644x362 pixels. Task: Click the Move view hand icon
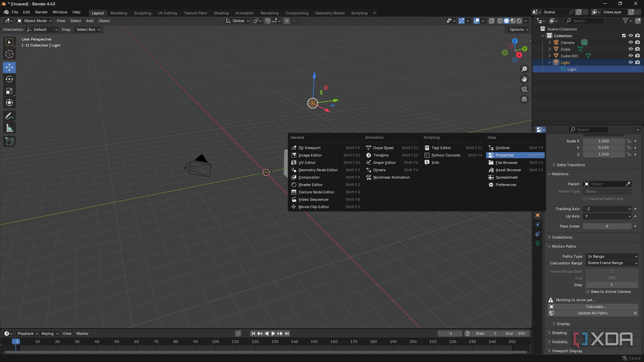tap(524, 79)
